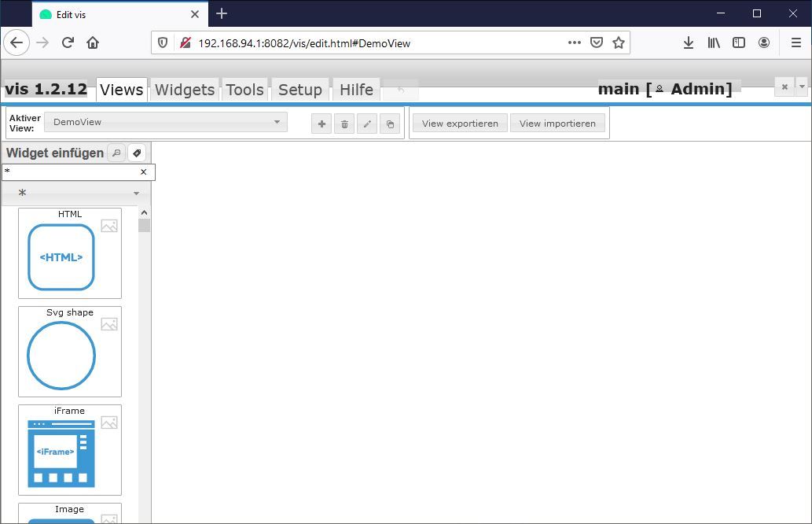
Task: Open browser home page
Action: [93, 42]
